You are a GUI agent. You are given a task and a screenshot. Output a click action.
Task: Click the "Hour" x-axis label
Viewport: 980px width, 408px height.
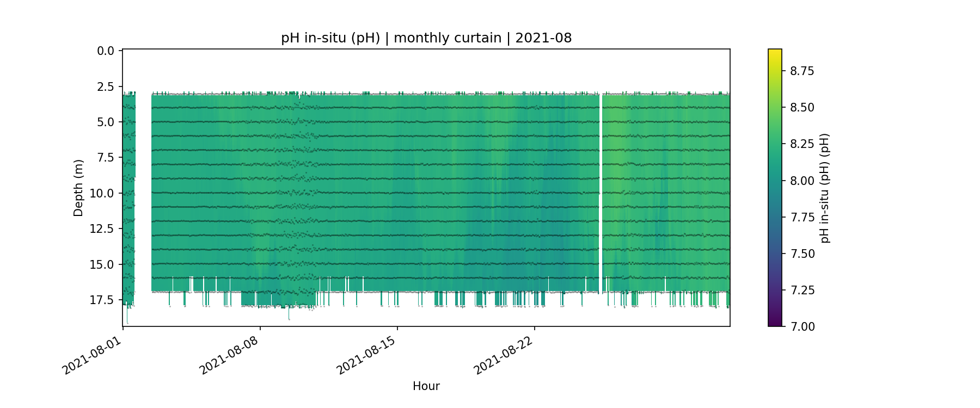click(x=426, y=386)
